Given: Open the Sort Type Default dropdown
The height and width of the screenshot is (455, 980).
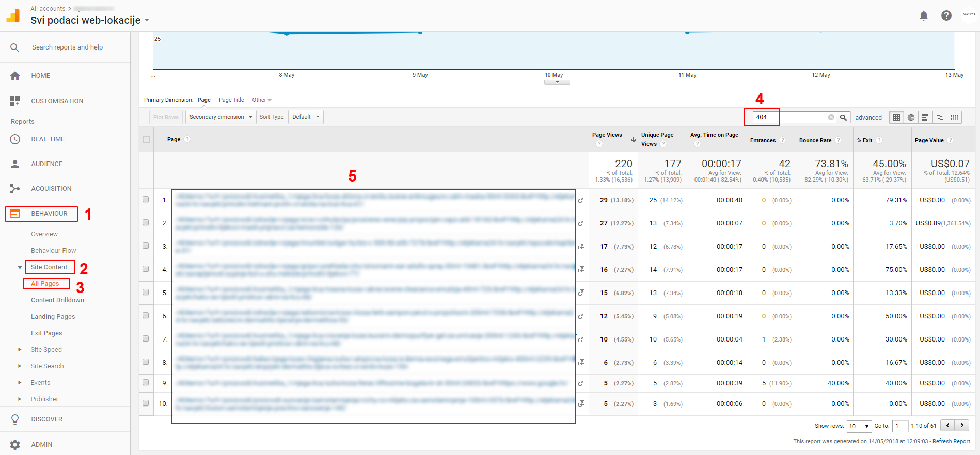Looking at the screenshot, I should (x=306, y=117).
